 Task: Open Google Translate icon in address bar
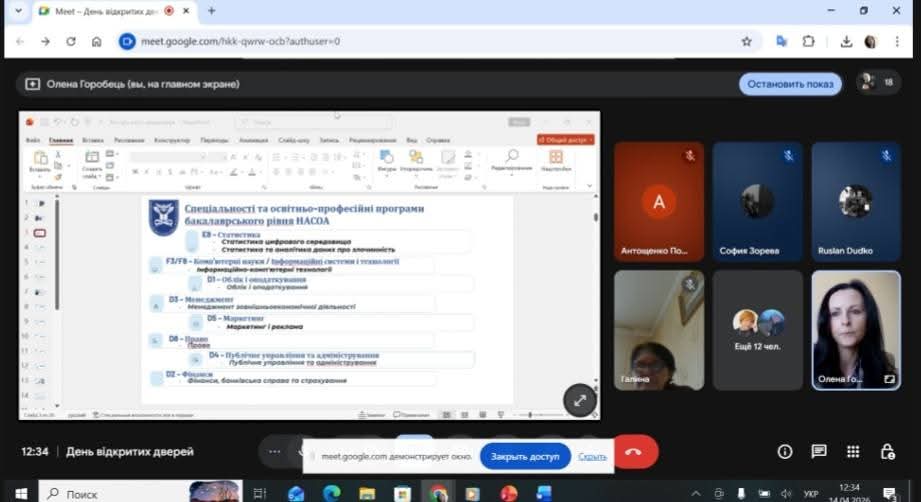782,41
